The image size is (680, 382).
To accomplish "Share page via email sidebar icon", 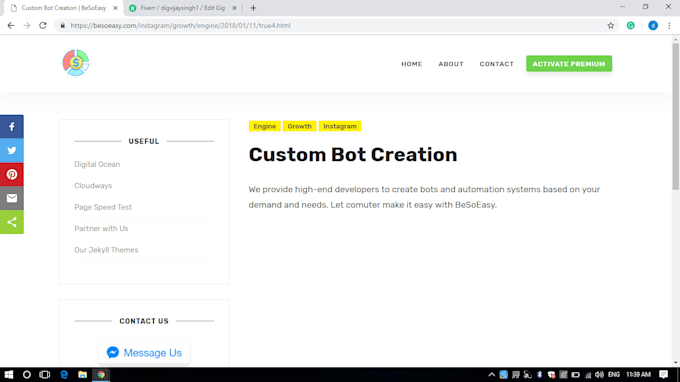I will (x=12, y=198).
